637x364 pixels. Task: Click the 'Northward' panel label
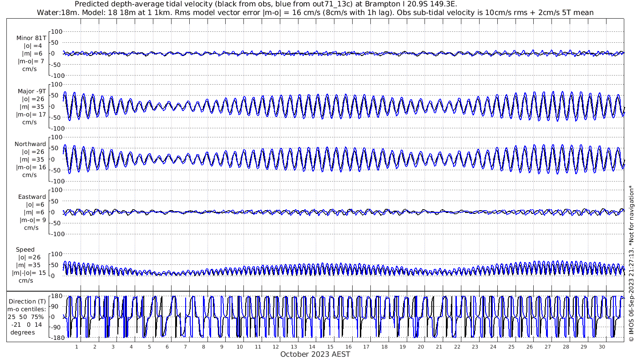tap(30, 144)
